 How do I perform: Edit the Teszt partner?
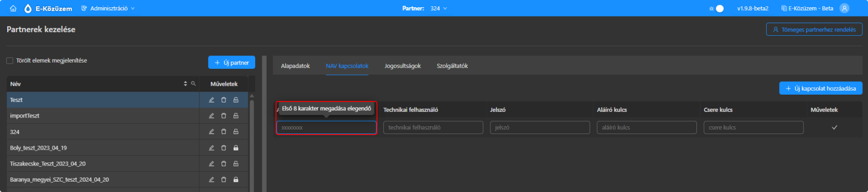point(211,100)
